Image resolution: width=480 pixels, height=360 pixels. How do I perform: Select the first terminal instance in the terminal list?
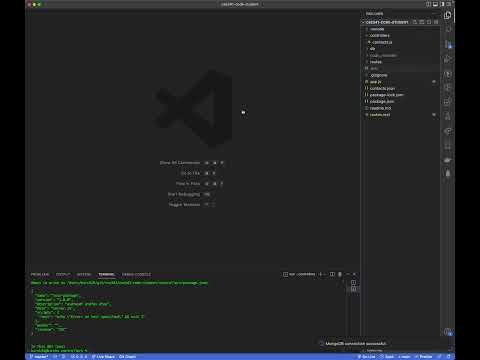coord(353,283)
